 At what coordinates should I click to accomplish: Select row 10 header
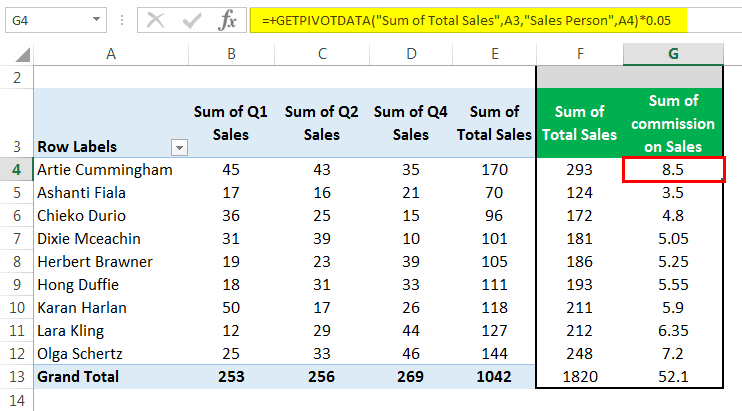[x=17, y=307]
